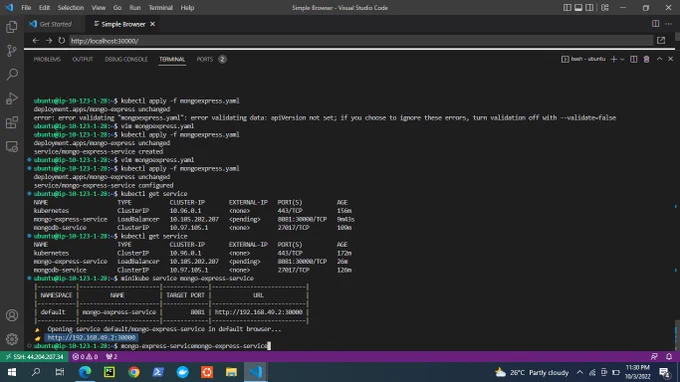Viewport: 680px width, 382px height.
Task: Open page in external browser icon
Action: pyautogui.click(x=661, y=40)
